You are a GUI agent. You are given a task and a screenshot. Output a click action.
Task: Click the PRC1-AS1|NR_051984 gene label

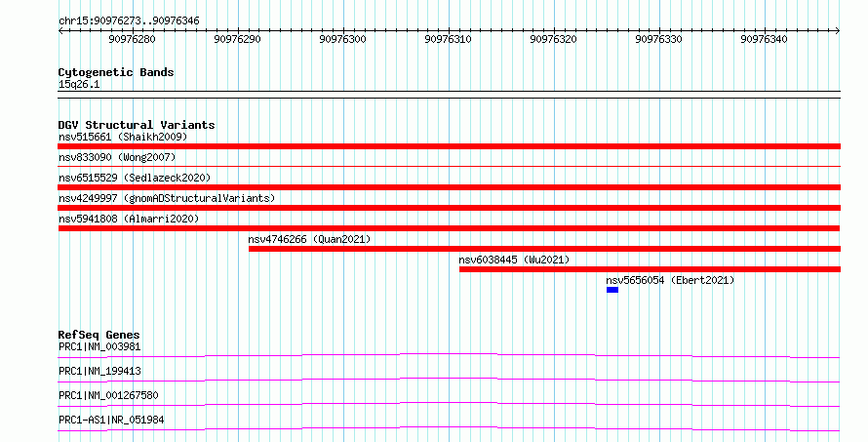click(111, 420)
